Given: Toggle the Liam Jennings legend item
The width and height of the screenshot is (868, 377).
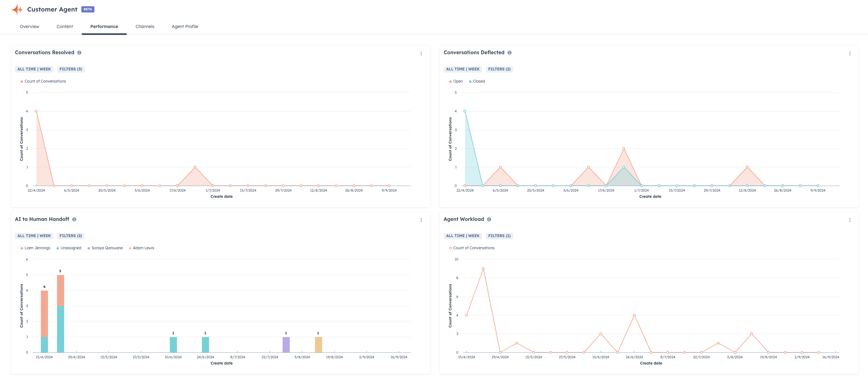Looking at the screenshot, I should click(x=36, y=248).
